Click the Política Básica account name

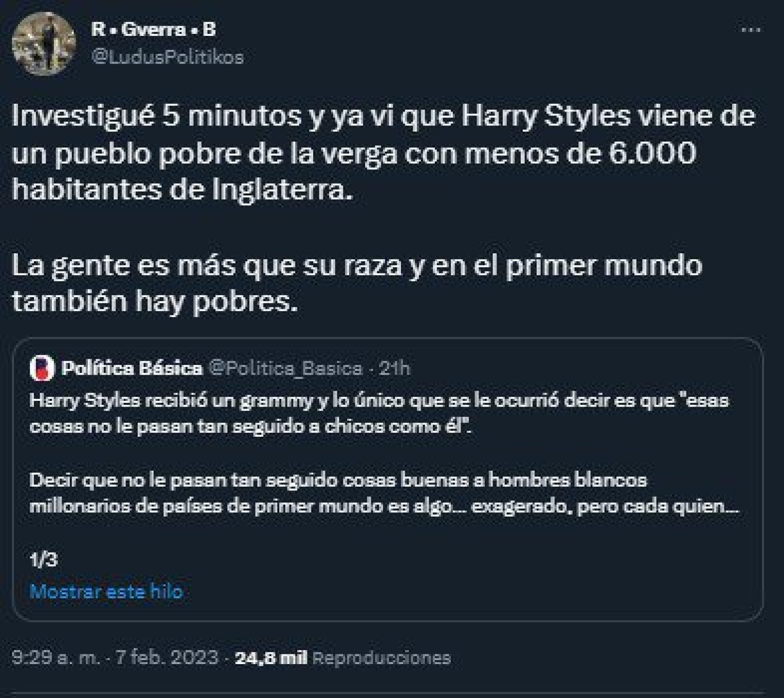click(x=132, y=369)
